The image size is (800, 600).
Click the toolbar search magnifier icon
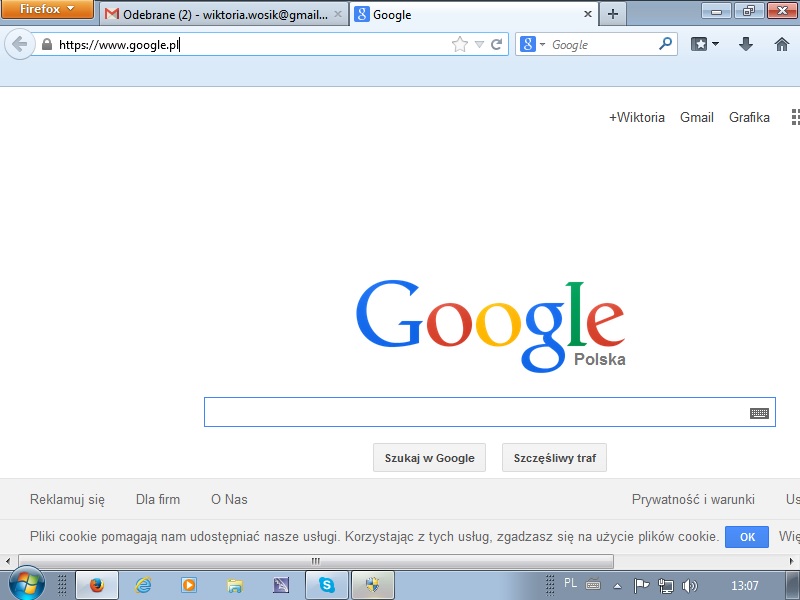coord(665,44)
